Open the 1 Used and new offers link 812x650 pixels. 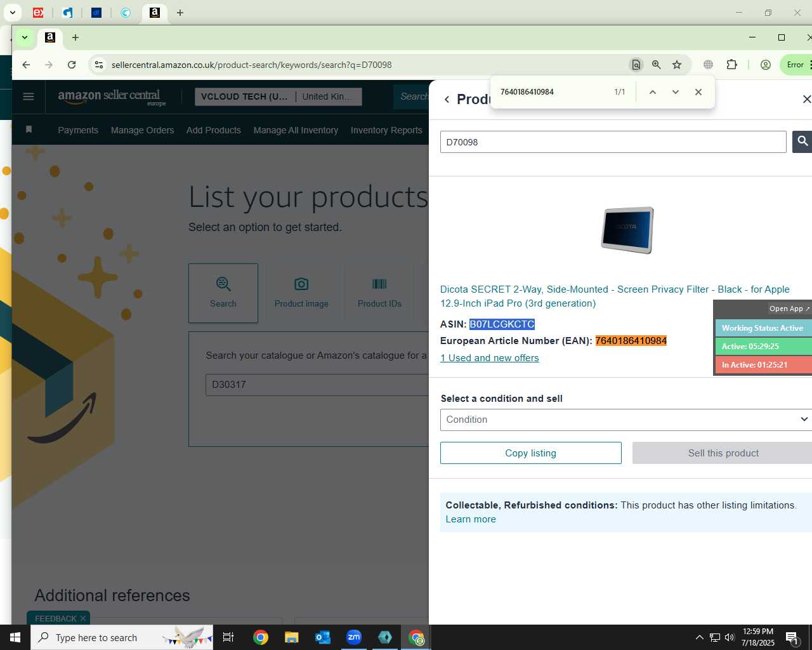pyautogui.click(x=490, y=358)
